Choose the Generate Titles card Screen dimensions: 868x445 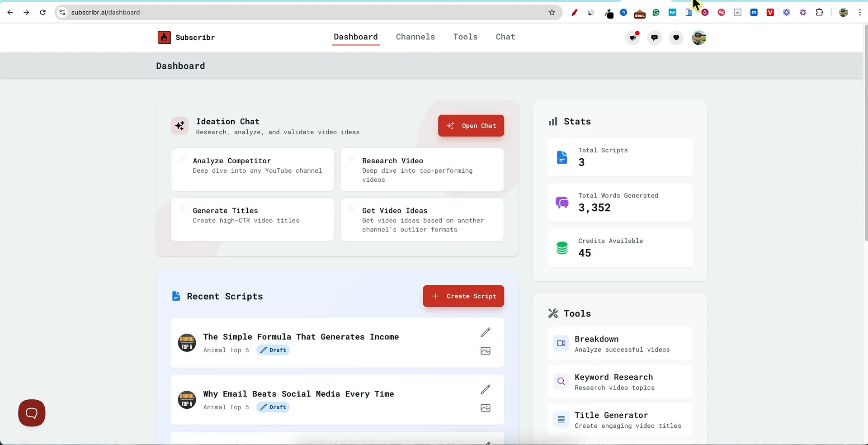pos(253,219)
